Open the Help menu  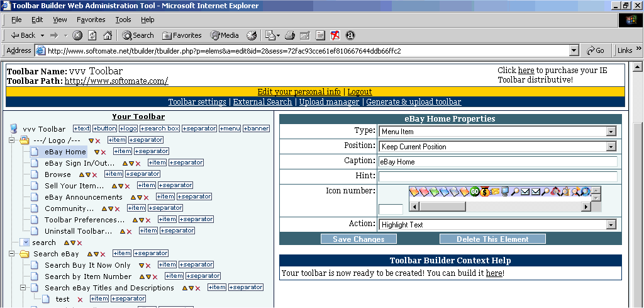147,20
